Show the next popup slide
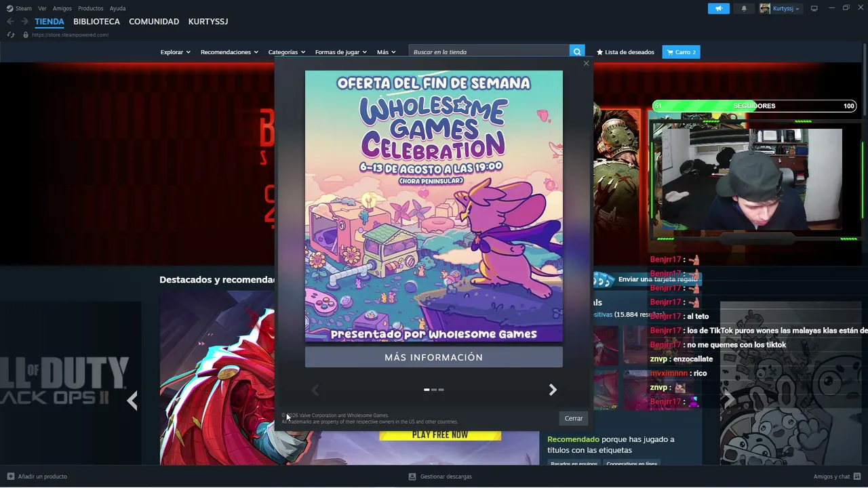Screen dimensions: 868x488 (x=553, y=390)
